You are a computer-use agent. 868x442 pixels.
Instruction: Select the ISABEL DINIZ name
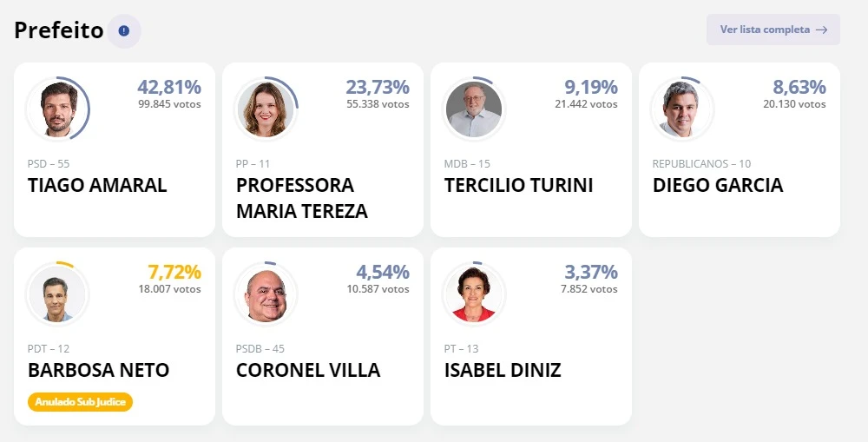click(x=503, y=370)
